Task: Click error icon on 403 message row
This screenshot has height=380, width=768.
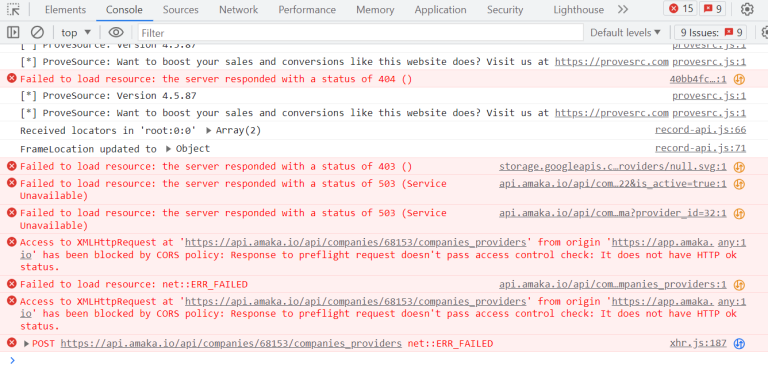Action: coord(12,166)
